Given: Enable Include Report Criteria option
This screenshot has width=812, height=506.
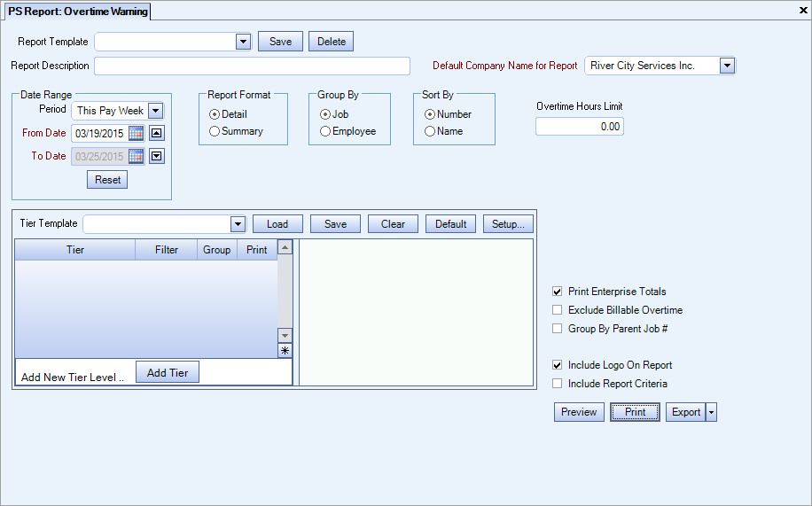Looking at the screenshot, I should coord(557,384).
